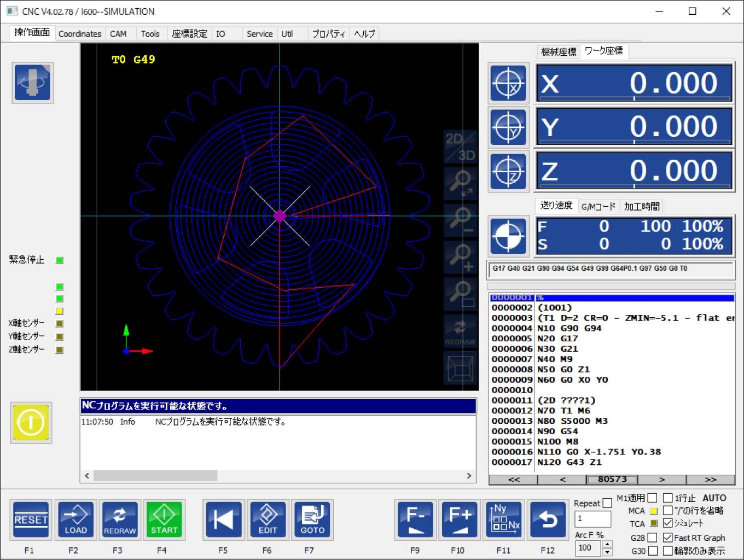Decrease Arc F % with down arrow
744x560 pixels.
click(607, 552)
